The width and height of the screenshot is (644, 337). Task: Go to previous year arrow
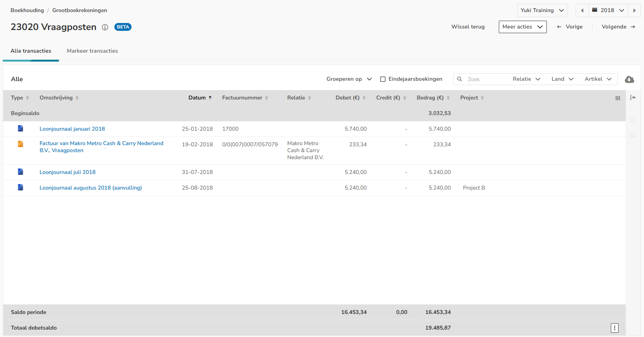(582, 11)
